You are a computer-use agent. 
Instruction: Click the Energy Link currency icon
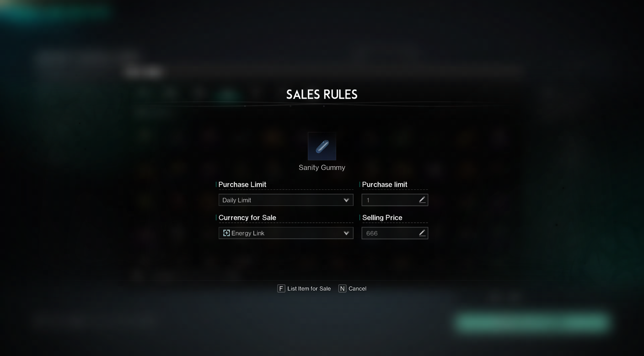(226, 233)
